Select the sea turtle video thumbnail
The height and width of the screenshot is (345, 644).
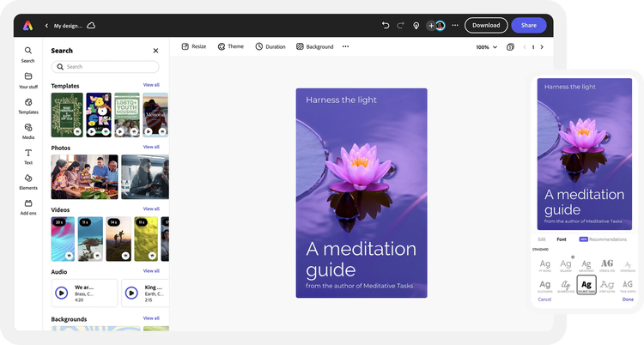pyautogui.click(x=90, y=239)
